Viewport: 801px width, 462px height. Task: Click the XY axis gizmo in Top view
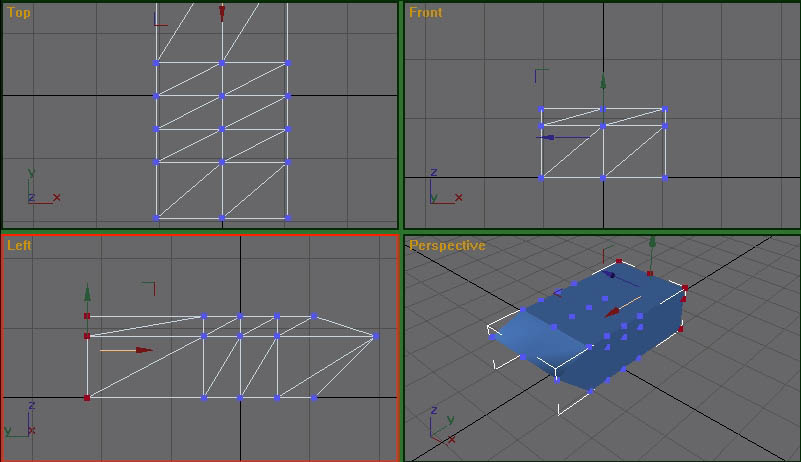tap(41, 190)
